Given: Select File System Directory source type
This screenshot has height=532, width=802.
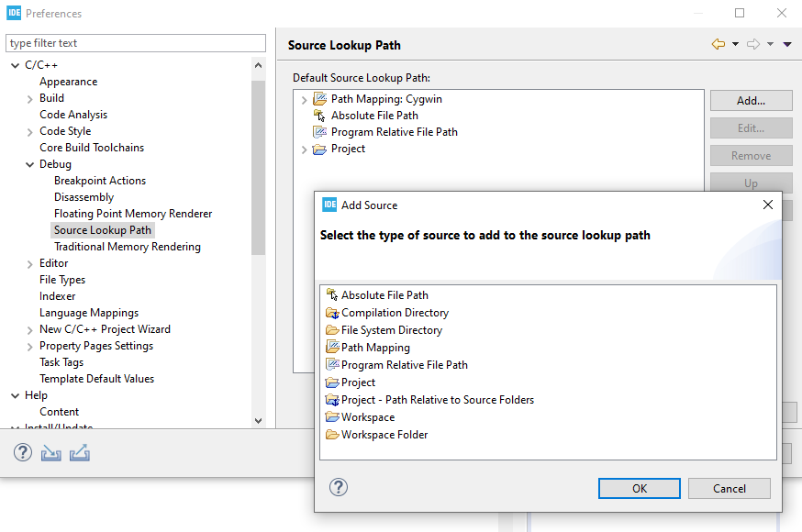Looking at the screenshot, I should point(392,330).
